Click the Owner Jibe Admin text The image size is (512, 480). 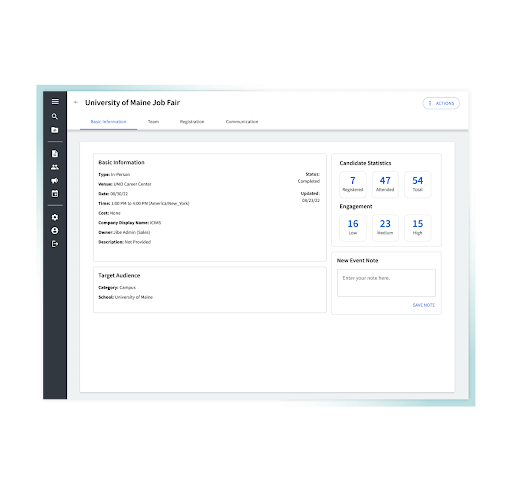pyautogui.click(x=124, y=232)
